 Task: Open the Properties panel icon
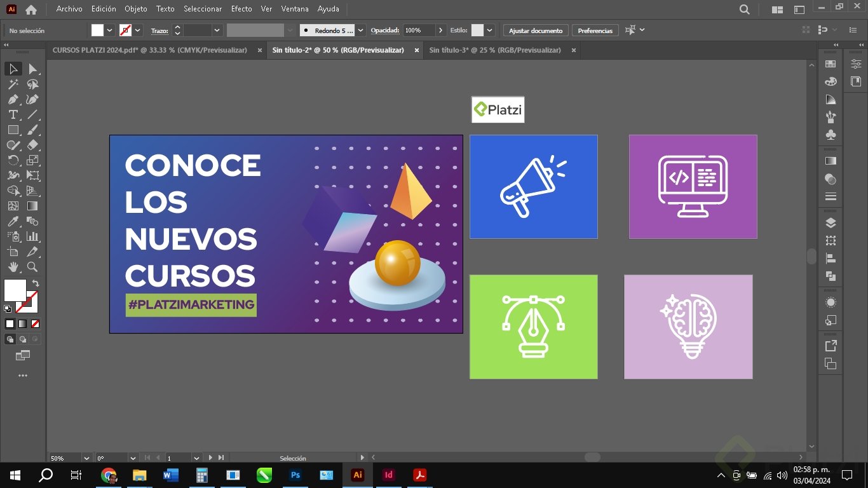pyautogui.click(x=856, y=64)
